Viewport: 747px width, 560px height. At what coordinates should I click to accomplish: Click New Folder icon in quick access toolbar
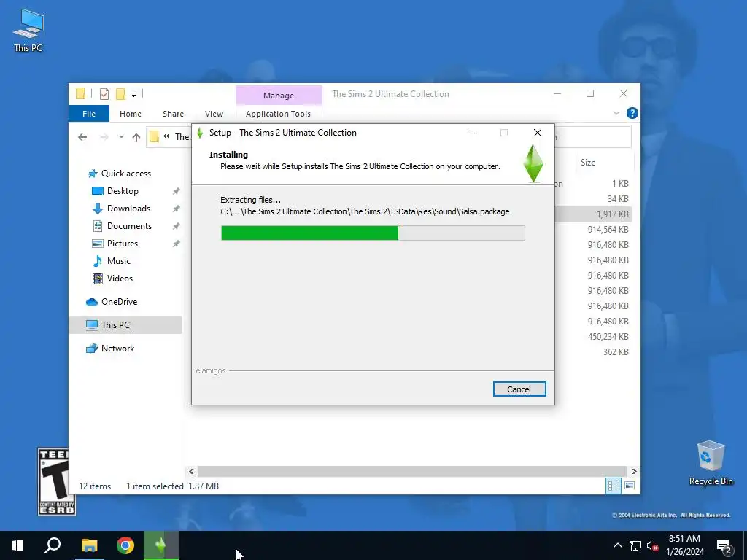point(120,94)
